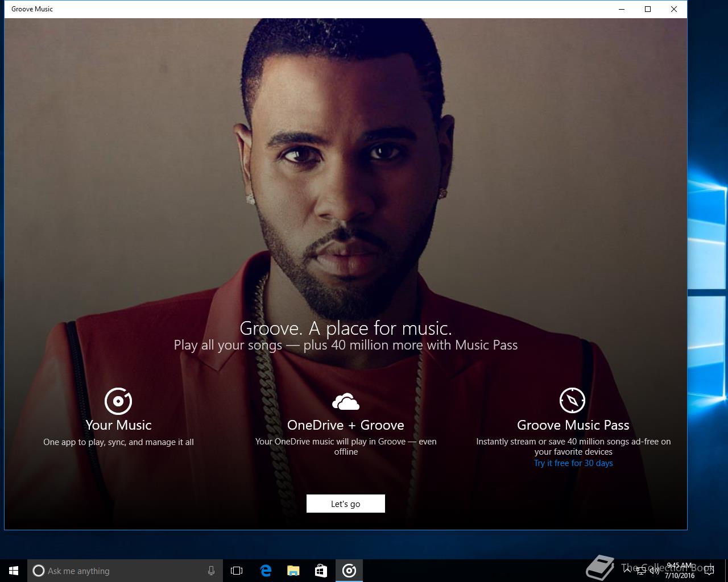Select the OneDrive + Groove heading

pos(346,425)
